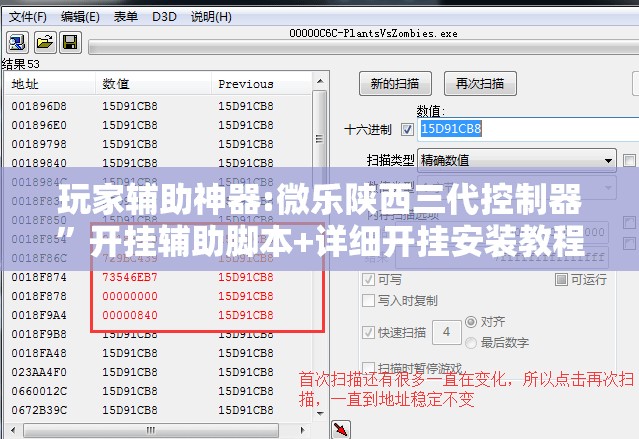Toggle the 可运行 checkbox
This screenshot has width=639, height=439.
[x=561, y=279]
